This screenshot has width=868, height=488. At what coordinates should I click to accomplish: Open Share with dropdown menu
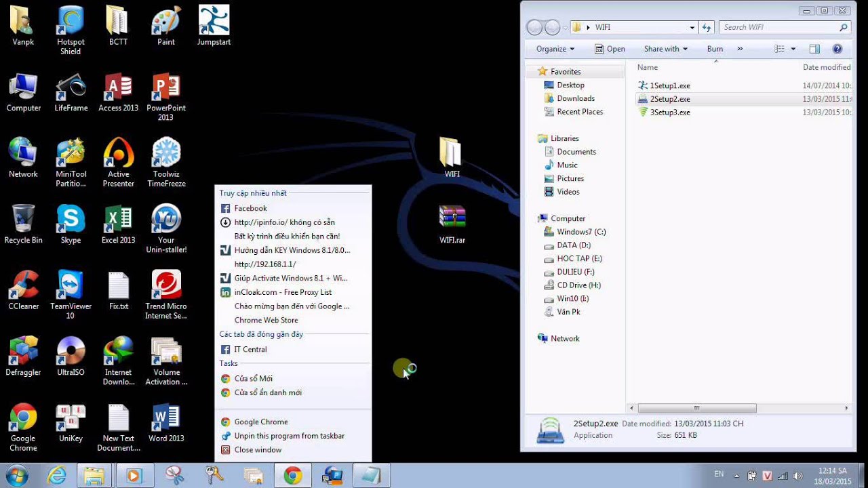click(665, 49)
